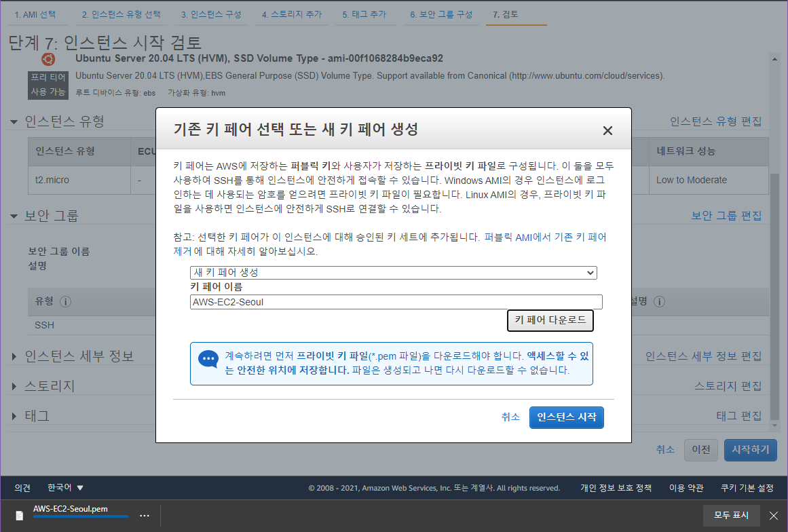The width and height of the screenshot is (788, 532).
Task: Close the downloads bar with X
Action: [x=774, y=516]
